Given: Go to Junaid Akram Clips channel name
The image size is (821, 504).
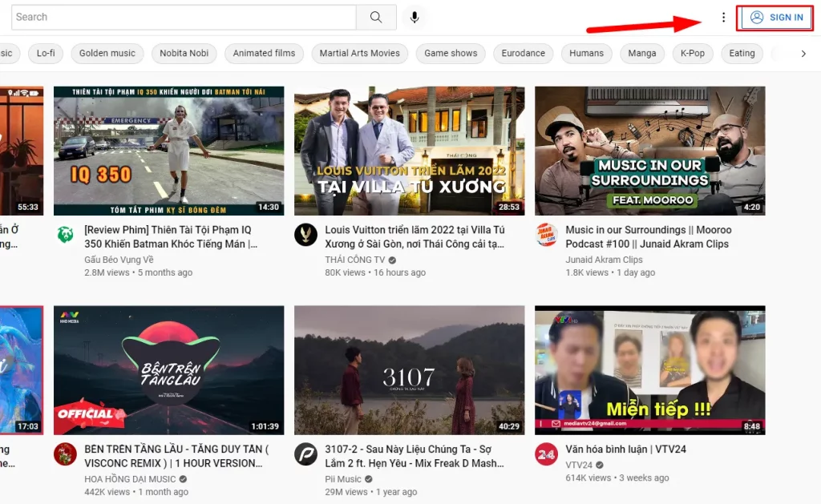Looking at the screenshot, I should pos(604,260).
